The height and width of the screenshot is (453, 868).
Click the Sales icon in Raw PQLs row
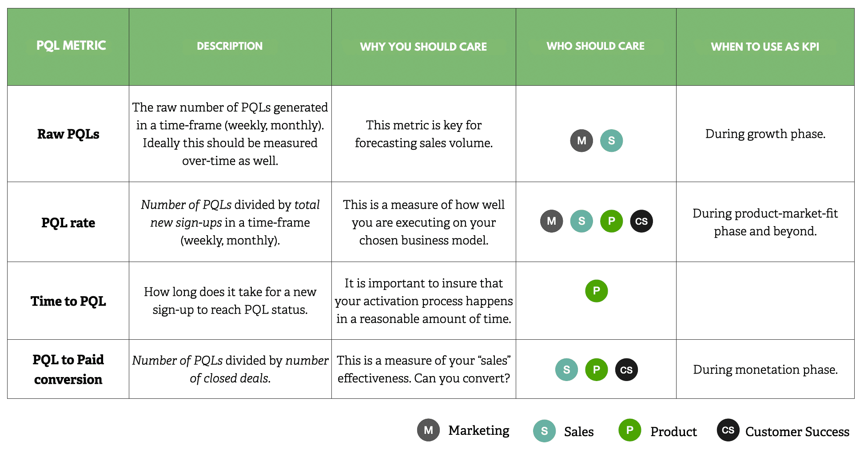point(611,141)
